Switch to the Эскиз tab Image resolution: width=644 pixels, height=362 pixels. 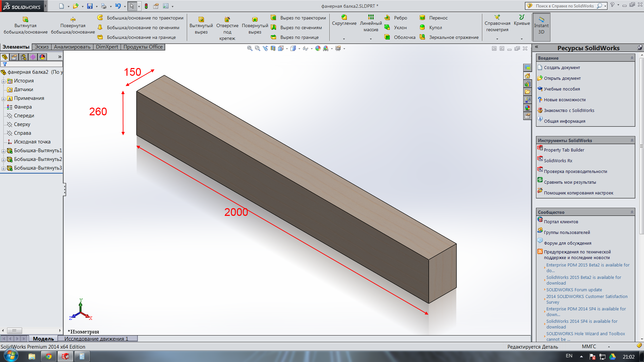pyautogui.click(x=42, y=47)
